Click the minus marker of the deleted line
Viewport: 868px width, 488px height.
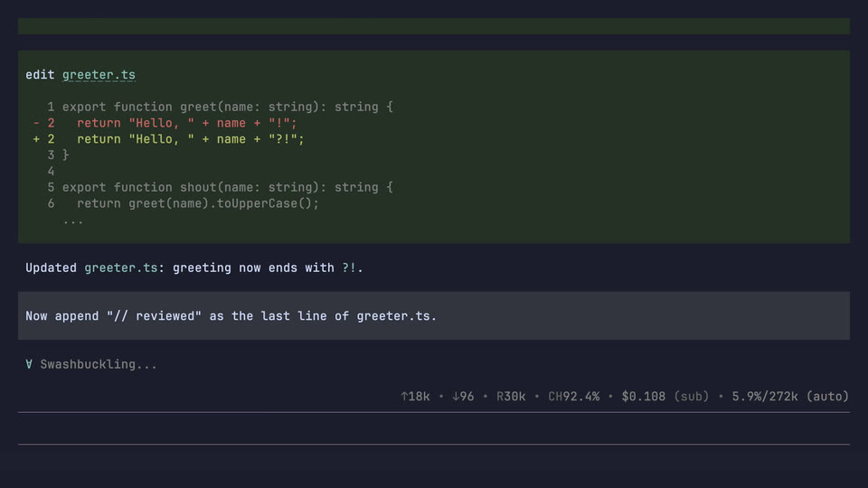(x=36, y=123)
